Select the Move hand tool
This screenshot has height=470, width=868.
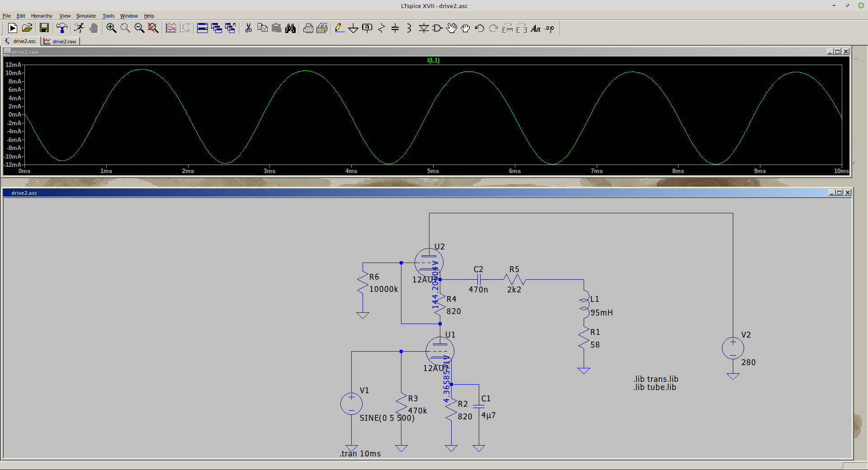[x=452, y=28]
